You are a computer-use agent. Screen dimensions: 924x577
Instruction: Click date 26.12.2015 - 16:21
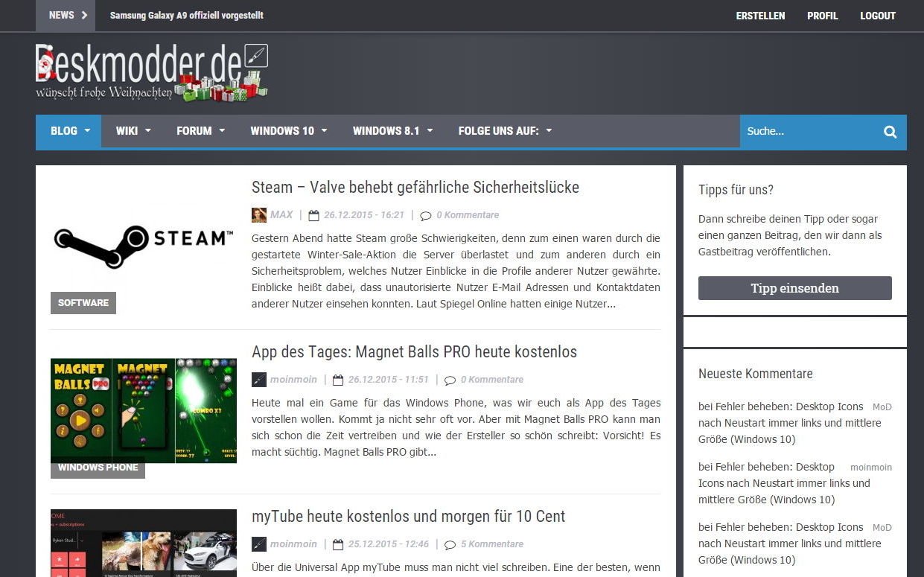pos(364,215)
